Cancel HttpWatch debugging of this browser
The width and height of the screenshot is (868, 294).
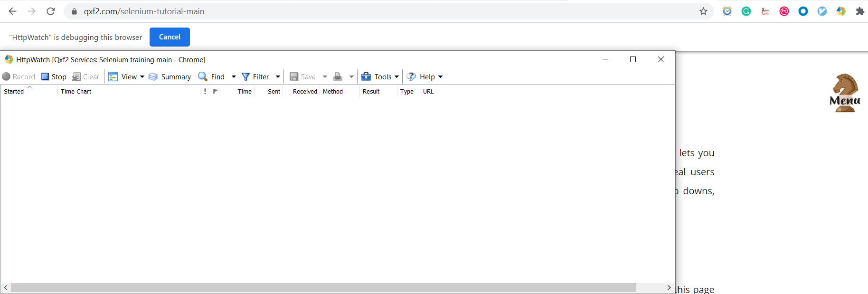click(x=170, y=37)
